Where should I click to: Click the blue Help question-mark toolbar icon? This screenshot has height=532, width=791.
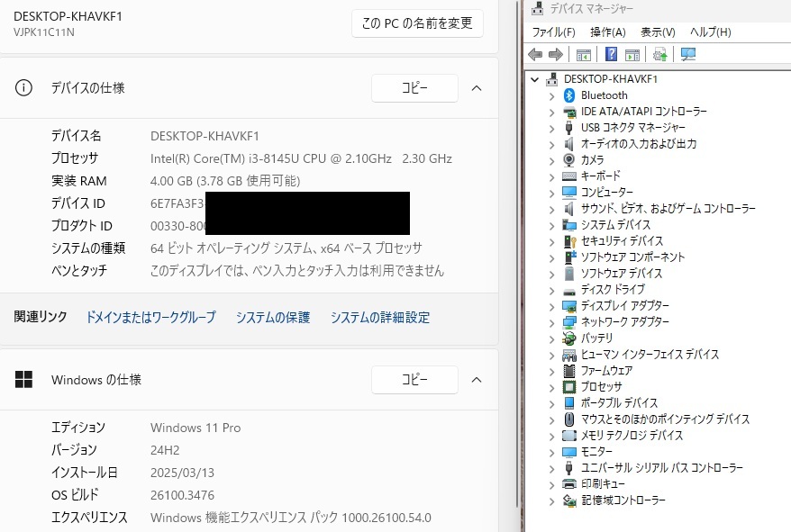coord(611,54)
